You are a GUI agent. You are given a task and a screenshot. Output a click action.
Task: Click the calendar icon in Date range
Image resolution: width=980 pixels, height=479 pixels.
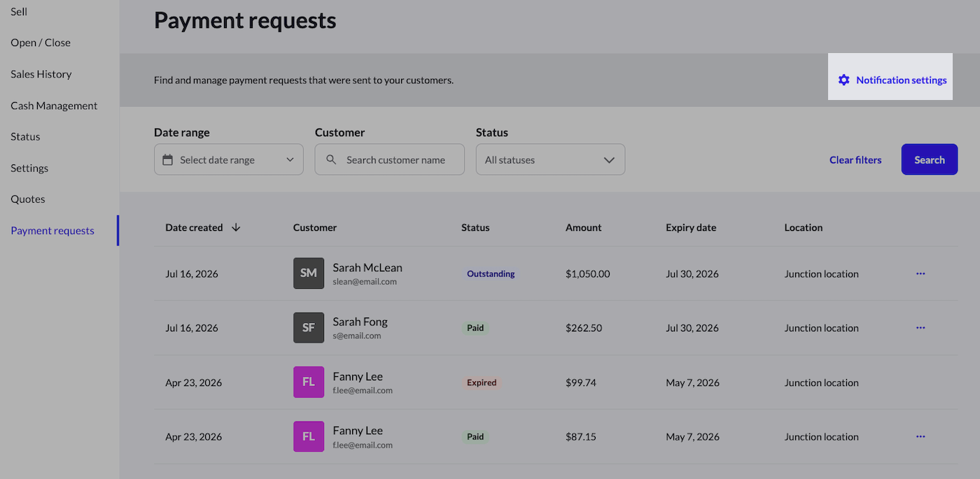click(x=168, y=159)
